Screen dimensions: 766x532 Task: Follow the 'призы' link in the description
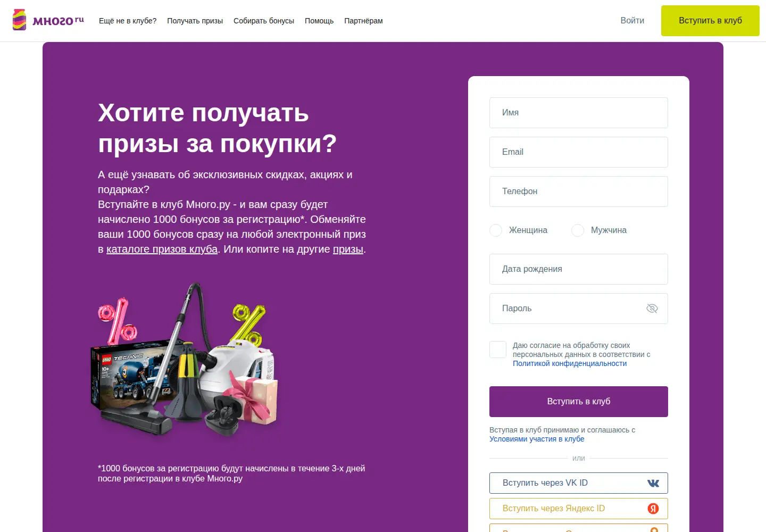pyautogui.click(x=348, y=249)
